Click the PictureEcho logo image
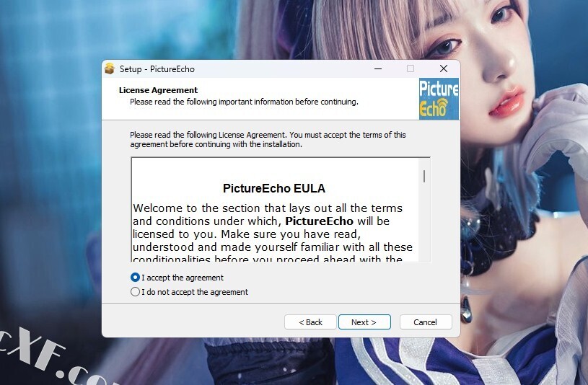 [439, 99]
